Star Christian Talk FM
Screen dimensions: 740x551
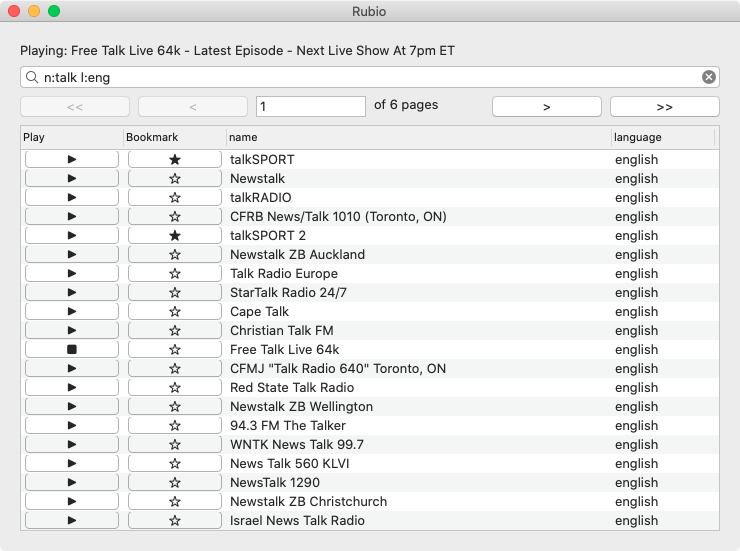pos(175,330)
